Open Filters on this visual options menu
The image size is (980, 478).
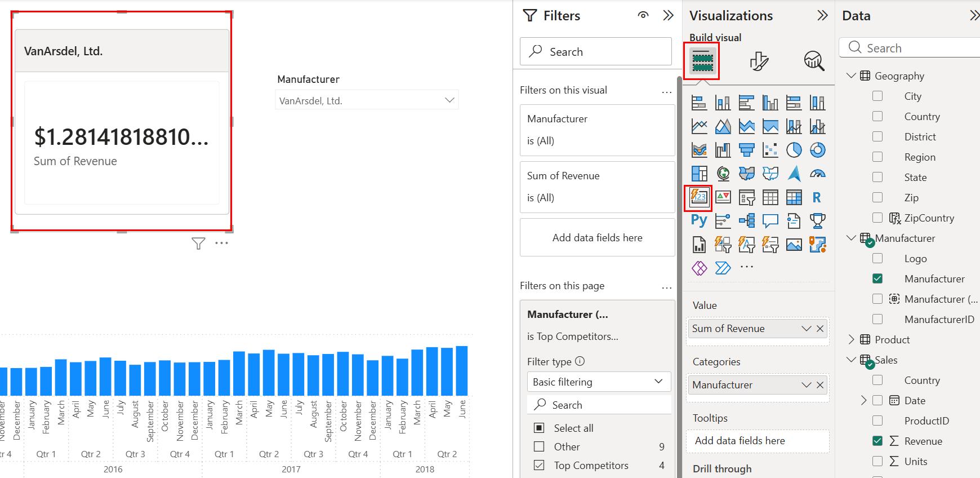pyautogui.click(x=667, y=92)
